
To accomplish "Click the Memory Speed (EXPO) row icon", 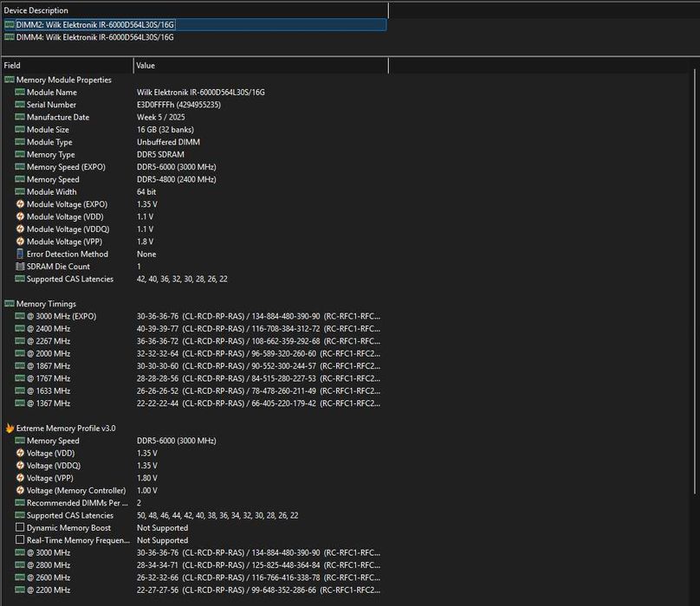I will click(20, 167).
